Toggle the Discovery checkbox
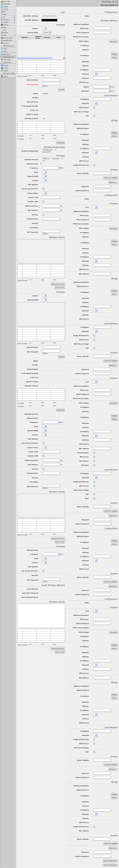 click(x=94, y=465)
